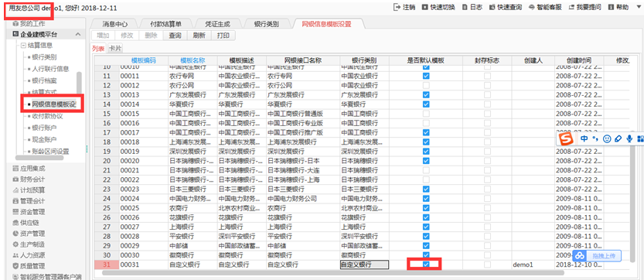
Task: Select the demo1 creator cell
Action: (533, 265)
